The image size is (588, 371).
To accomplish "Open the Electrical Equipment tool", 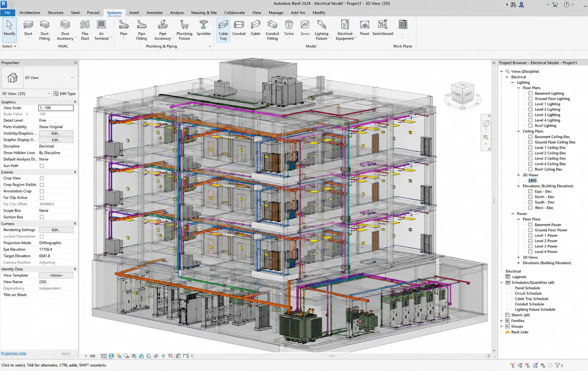I will click(x=345, y=29).
